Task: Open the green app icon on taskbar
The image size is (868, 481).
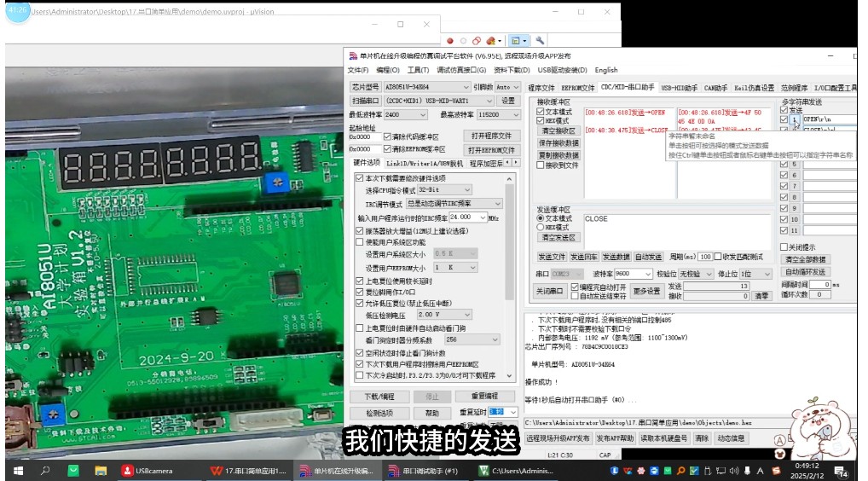Action: coord(73,471)
